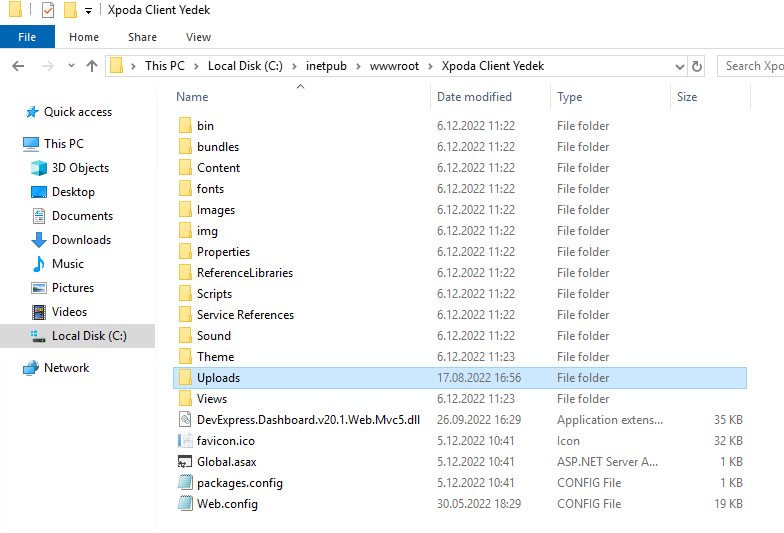Select Local Disk (C:) in the breadcrumb

point(245,66)
